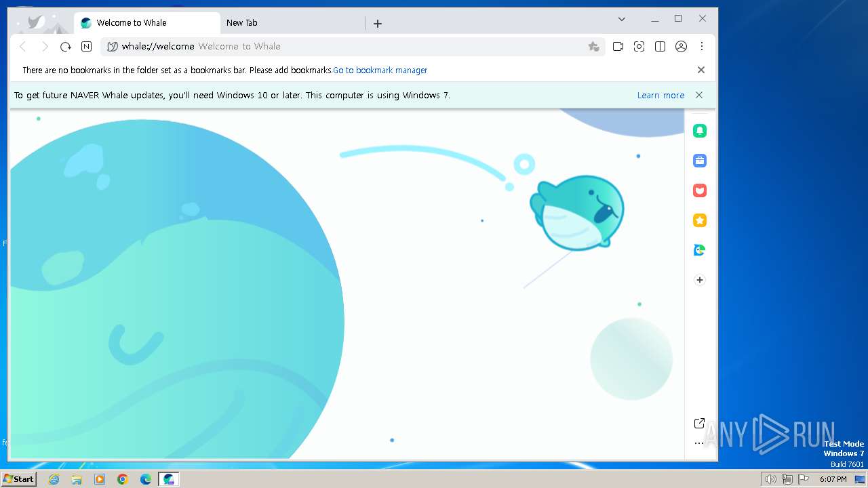868x488 pixels.
Task: Open the red Pocket sidebar icon
Action: coord(700,190)
